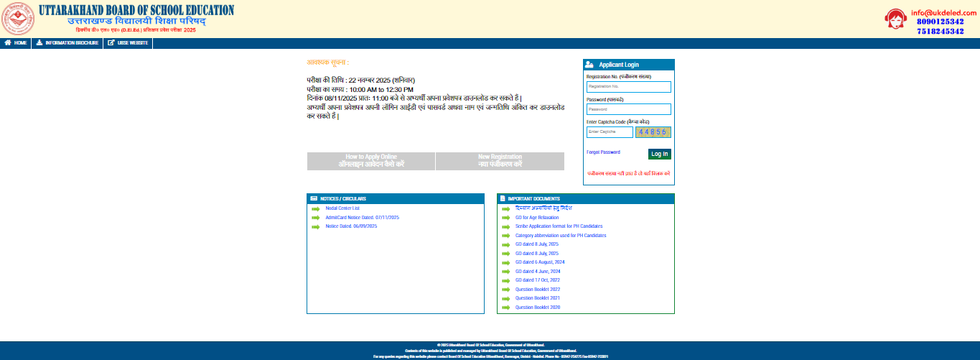The image size is (980, 360).
Task: Open the GO for Age Relaxation document
Action: click(x=537, y=217)
